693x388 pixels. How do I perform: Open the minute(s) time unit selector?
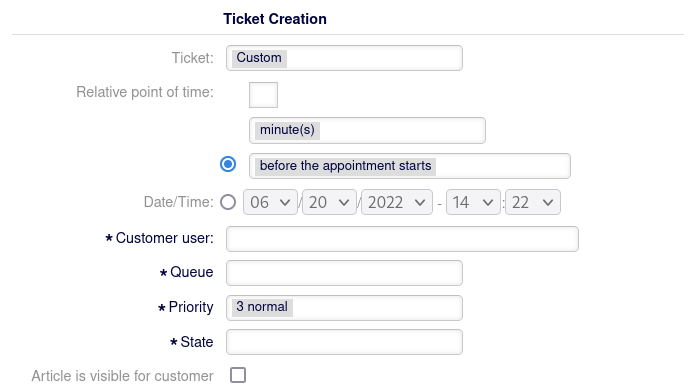coord(367,130)
